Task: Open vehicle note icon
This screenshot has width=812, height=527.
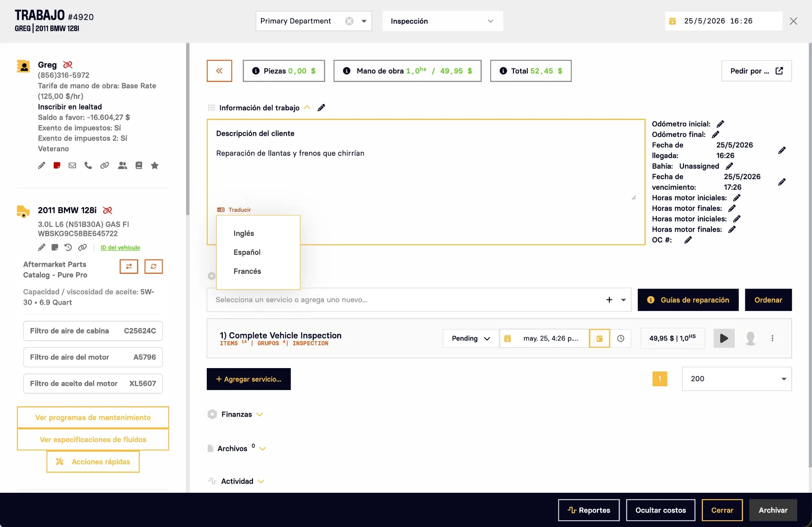Action: pos(55,247)
